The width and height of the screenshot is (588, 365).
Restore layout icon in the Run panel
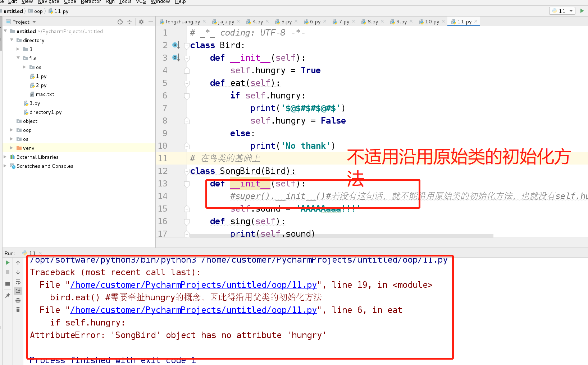point(8,283)
